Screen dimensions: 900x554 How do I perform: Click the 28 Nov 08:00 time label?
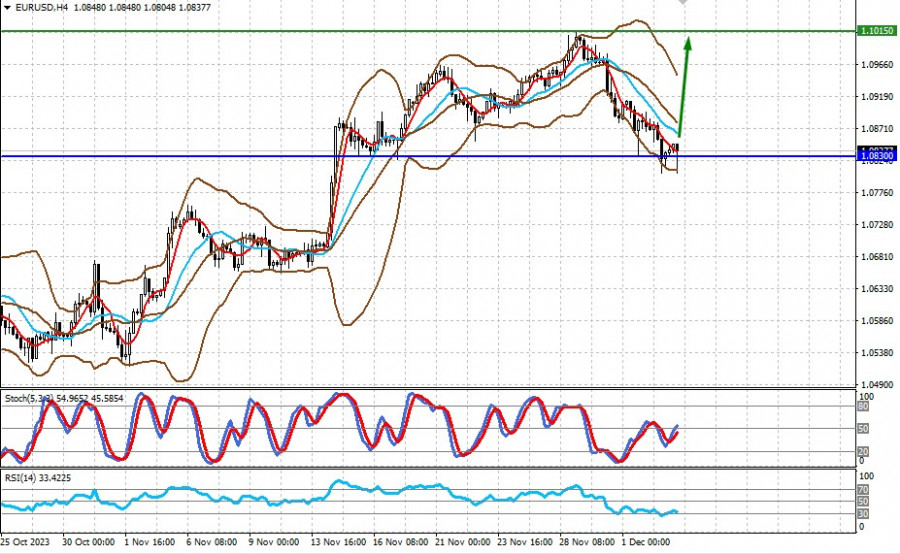coord(587,542)
